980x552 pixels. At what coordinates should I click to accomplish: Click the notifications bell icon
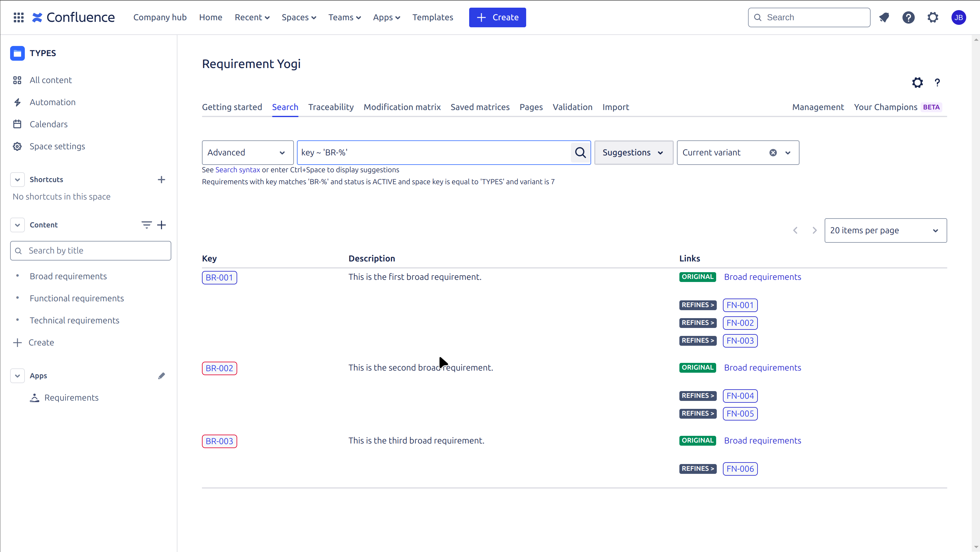click(884, 17)
